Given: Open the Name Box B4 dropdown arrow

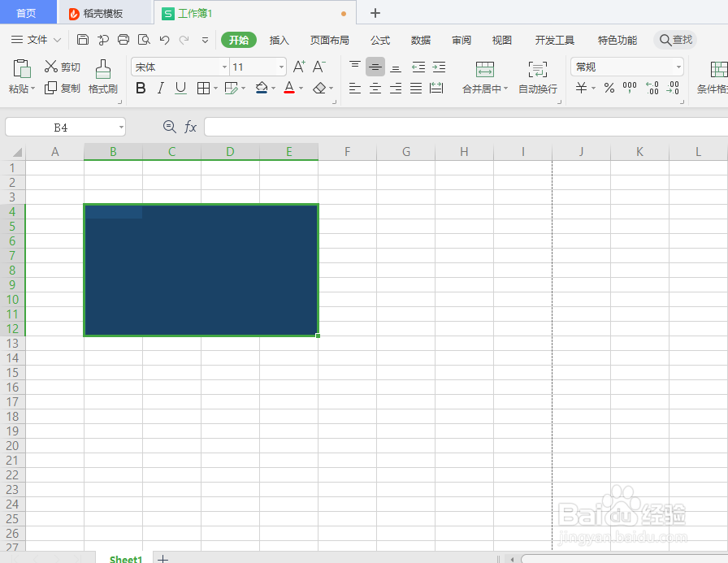Looking at the screenshot, I should [x=121, y=128].
